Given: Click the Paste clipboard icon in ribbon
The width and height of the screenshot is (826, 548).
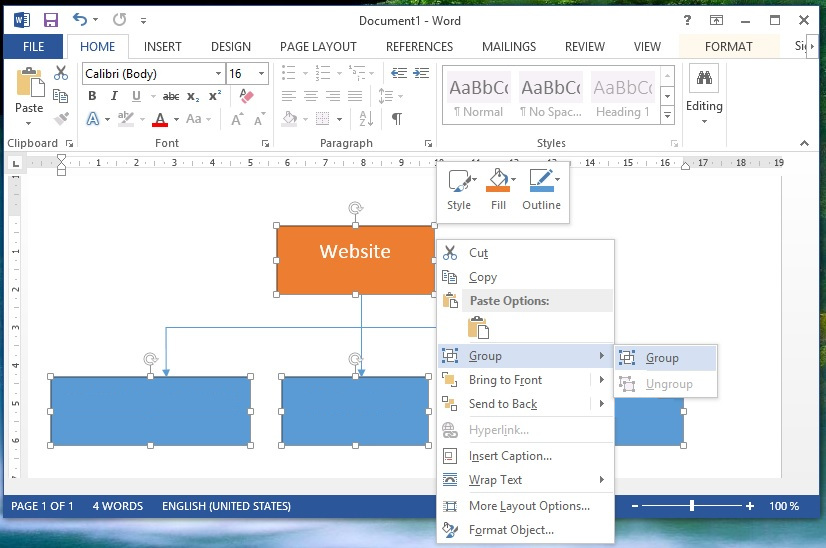Looking at the screenshot, I should pos(30,83).
